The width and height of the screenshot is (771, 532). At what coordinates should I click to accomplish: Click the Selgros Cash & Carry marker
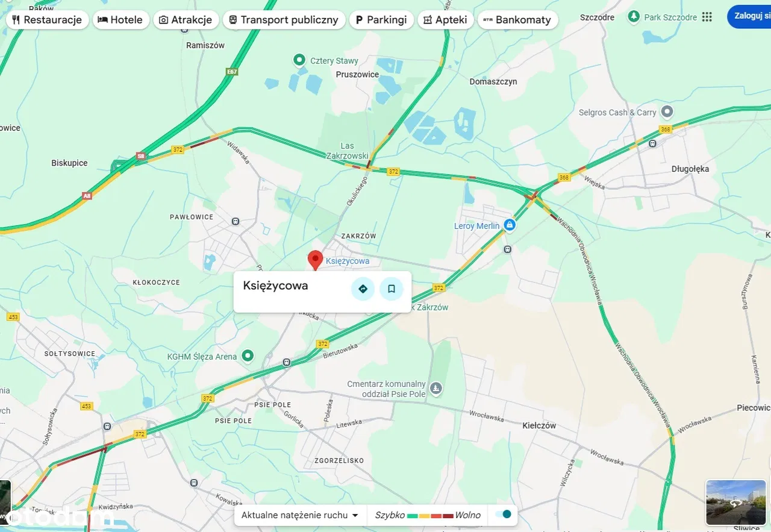(x=667, y=111)
